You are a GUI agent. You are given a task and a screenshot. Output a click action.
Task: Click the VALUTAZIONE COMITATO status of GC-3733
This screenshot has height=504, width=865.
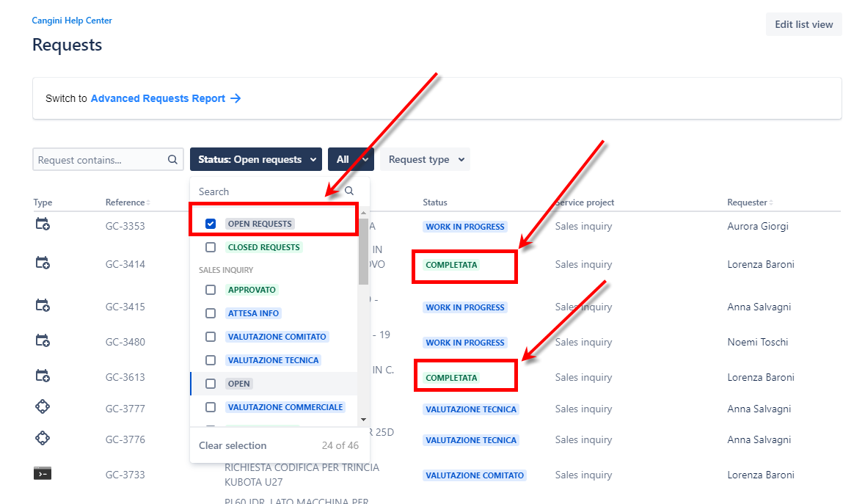pyautogui.click(x=475, y=475)
